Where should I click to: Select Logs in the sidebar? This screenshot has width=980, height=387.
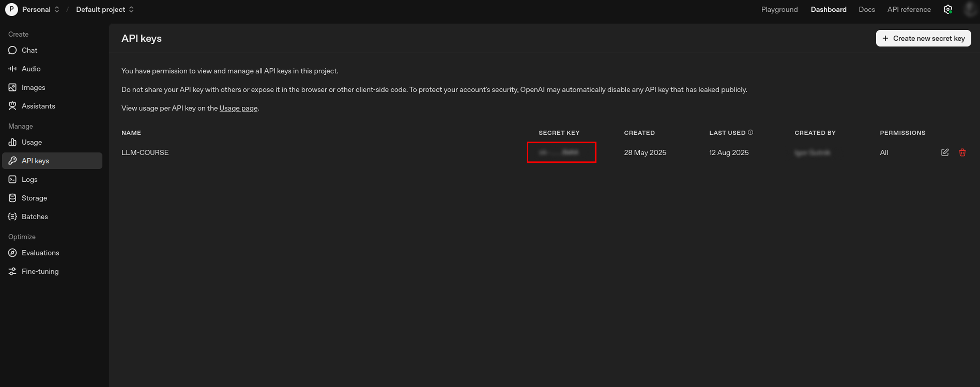click(x=52, y=180)
